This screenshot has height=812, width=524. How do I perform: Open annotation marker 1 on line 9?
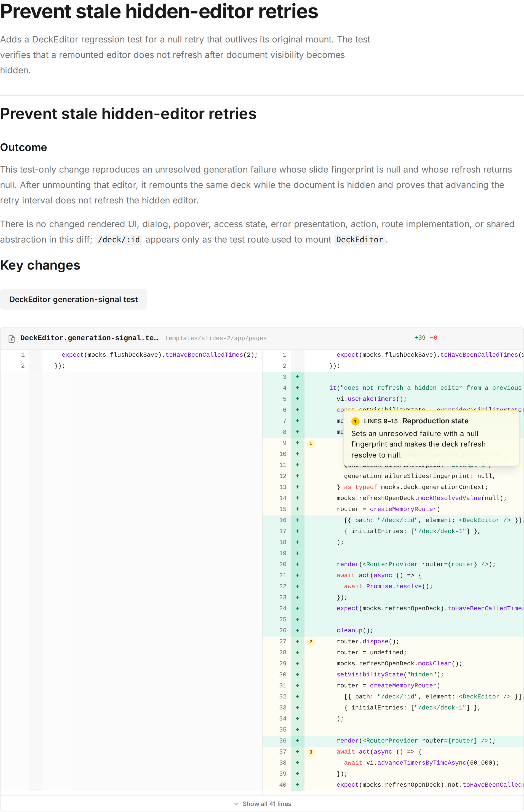(310, 443)
